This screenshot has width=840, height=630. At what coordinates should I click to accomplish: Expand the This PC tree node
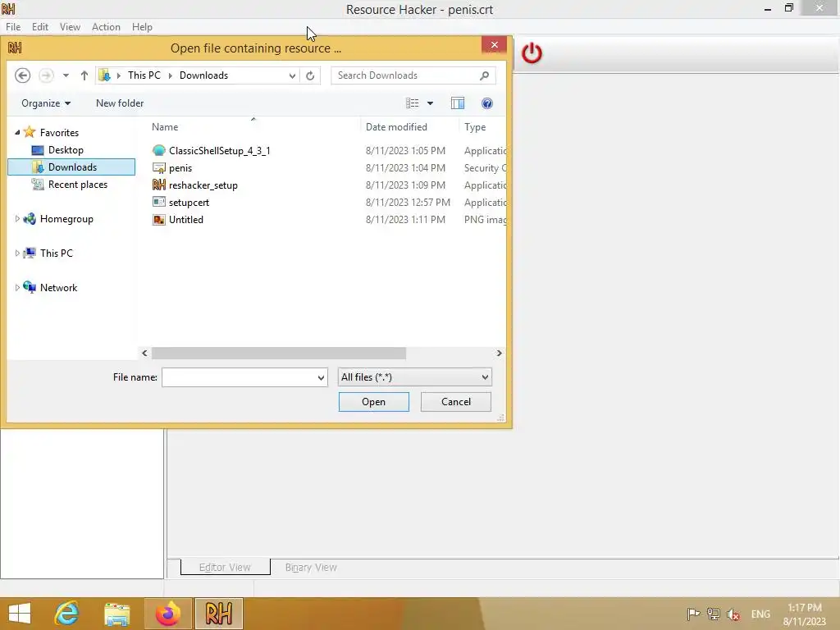pos(17,253)
